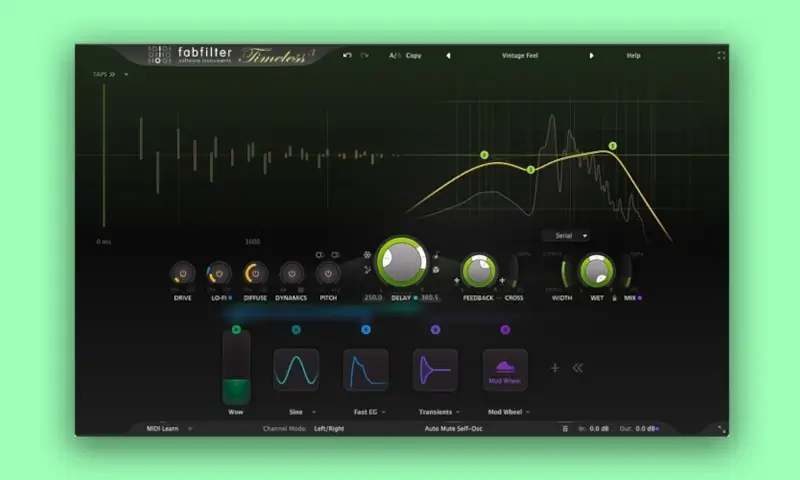Viewport: 800px width, 480px height.
Task: Click the resize corner arrow icon
Action: [721, 430]
